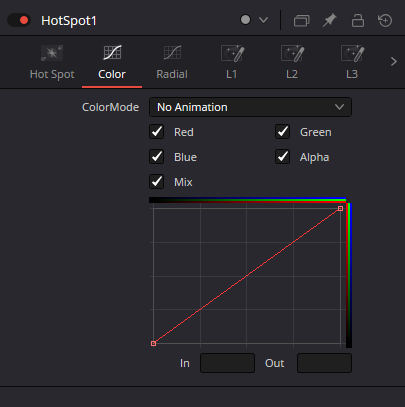This screenshot has width=405, height=407.
Task: Select the upper-right curve control point
Action: click(340, 208)
